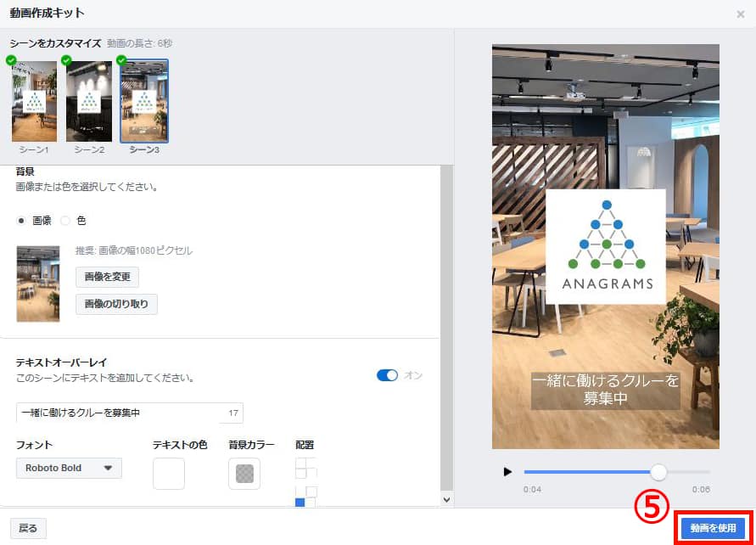
Task: Click the blue 動画を使用 button
Action: click(713, 528)
